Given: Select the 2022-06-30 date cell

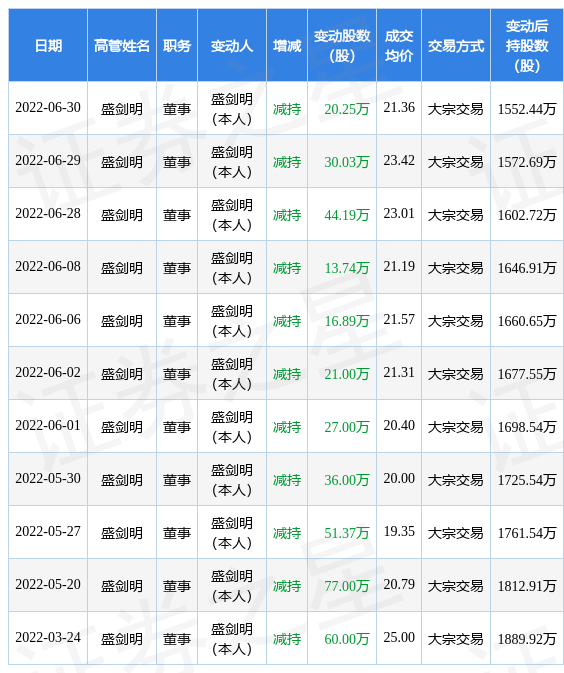Looking at the screenshot, I should (x=48, y=108).
